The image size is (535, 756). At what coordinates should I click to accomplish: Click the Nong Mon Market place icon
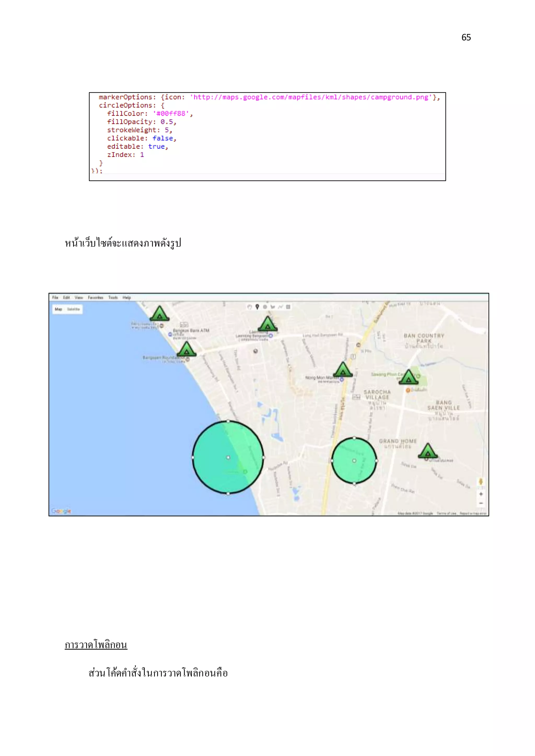pos(342,380)
